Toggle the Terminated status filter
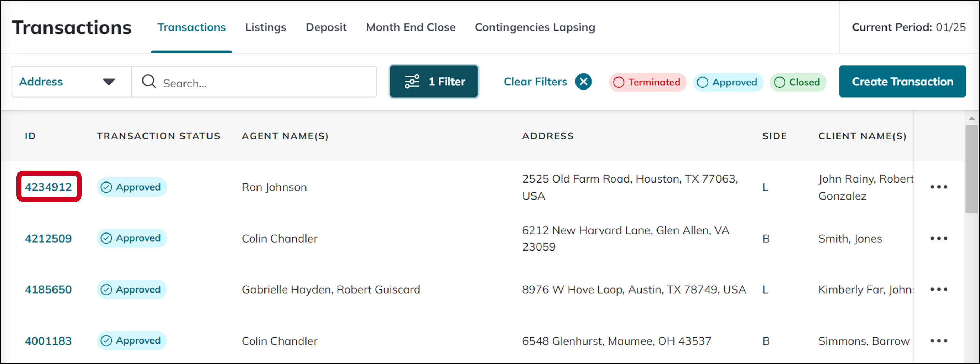 pos(647,82)
